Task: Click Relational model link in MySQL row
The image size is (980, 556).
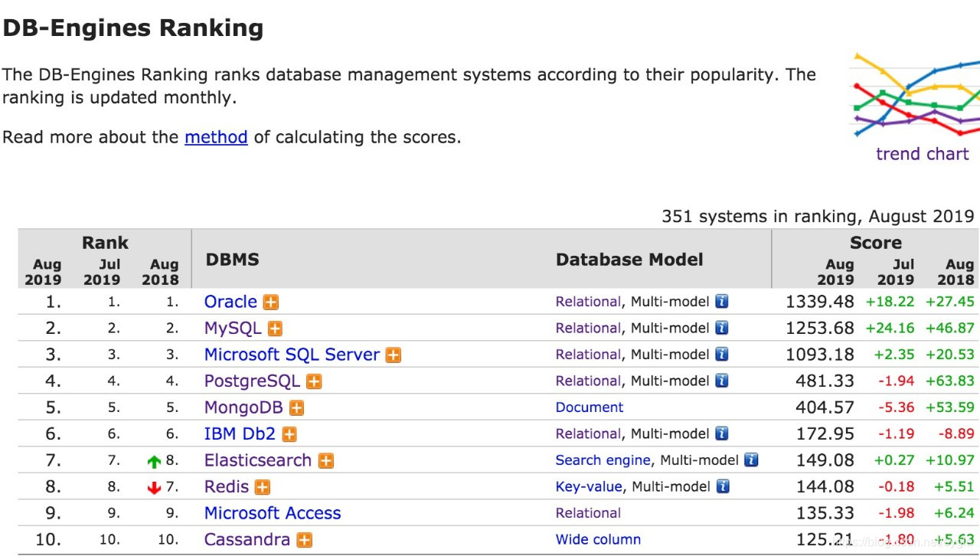Action: pos(588,329)
